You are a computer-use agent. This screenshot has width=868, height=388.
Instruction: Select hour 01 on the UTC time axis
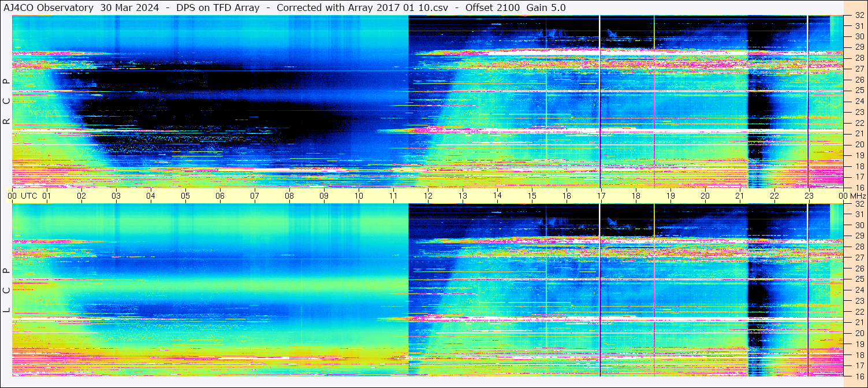[47, 196]
